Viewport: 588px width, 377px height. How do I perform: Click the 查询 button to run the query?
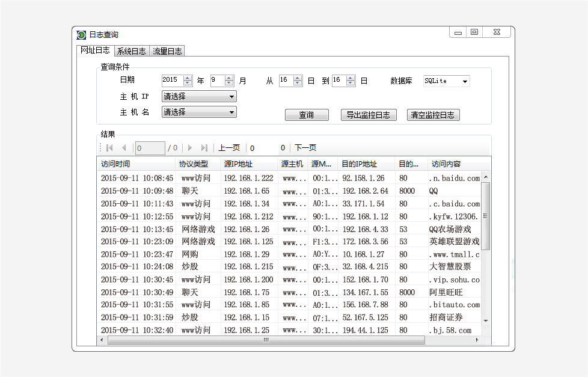(x=307, y=114)
